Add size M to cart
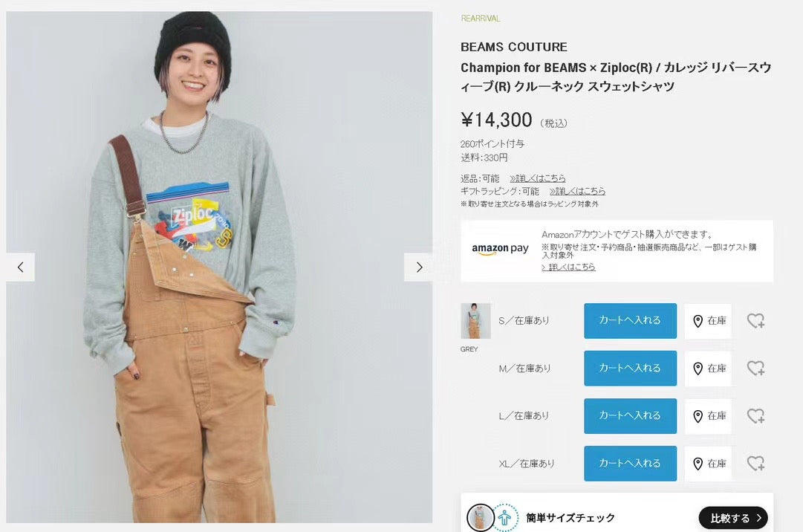Viewport: 803px width, 532px height. click(x=630, y=369)
